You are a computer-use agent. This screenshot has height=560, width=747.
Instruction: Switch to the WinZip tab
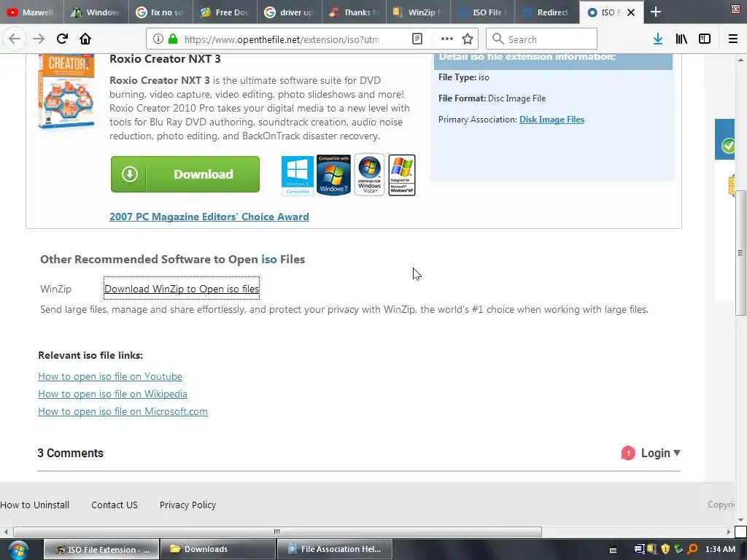(418, 12)
